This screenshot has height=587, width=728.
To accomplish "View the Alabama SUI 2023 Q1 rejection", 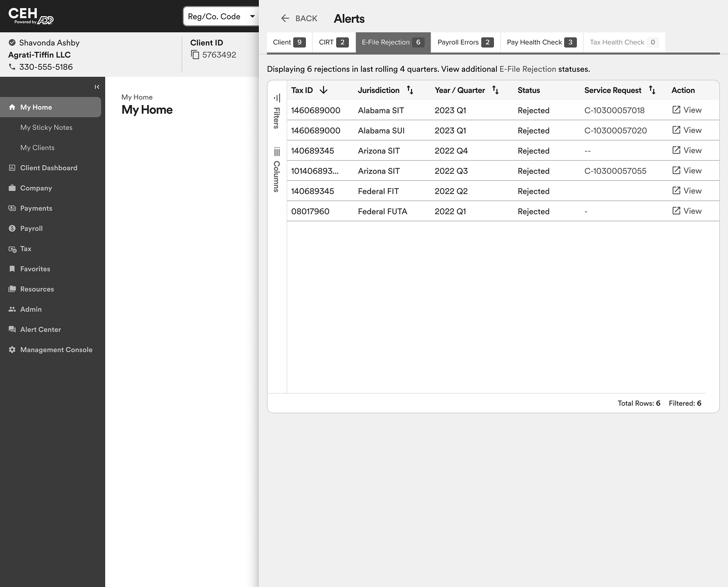I will tap(687, 130).
